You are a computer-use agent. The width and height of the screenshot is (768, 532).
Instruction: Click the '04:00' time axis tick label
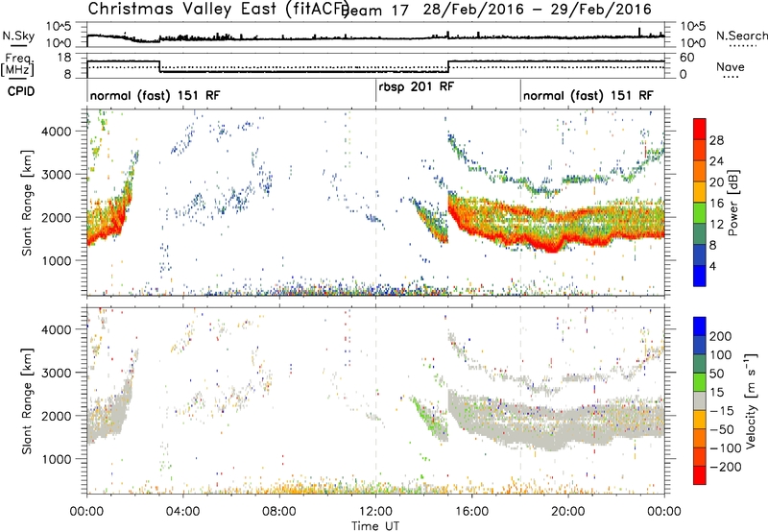[182, 512]
